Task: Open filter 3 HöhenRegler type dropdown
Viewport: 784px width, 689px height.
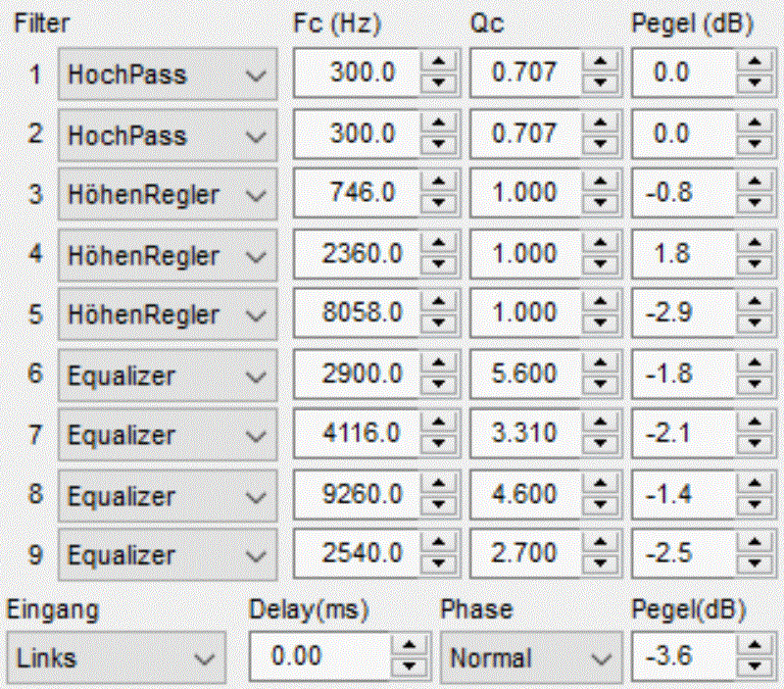Action: pyautogui.click(x=257, y=194)
